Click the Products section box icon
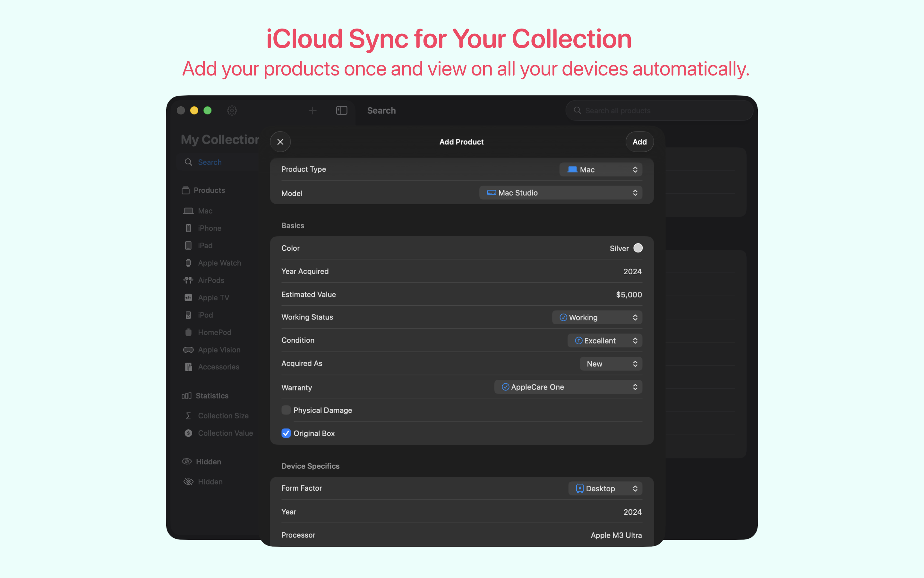 tap(185, 190)
